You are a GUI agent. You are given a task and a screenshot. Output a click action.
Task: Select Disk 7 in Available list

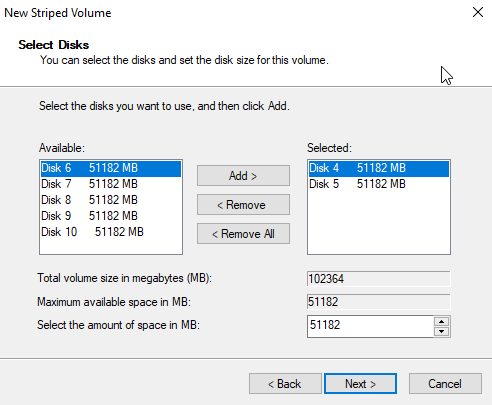coord(111,184)
